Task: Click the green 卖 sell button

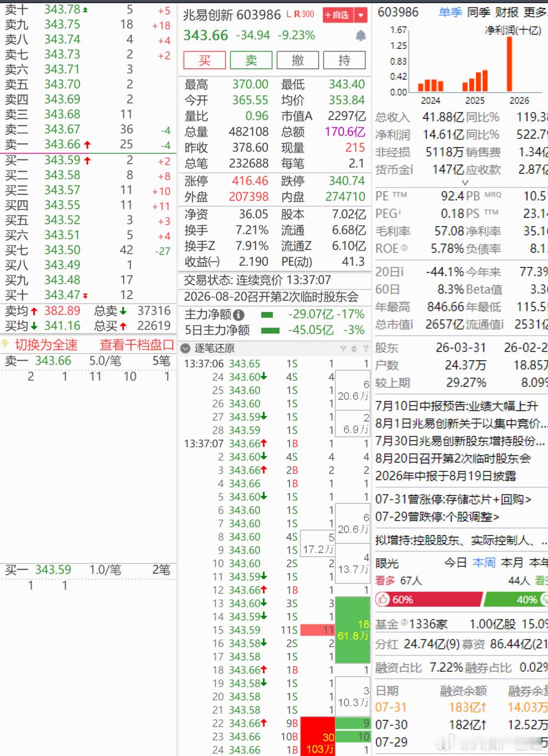Action: point(251,60)
